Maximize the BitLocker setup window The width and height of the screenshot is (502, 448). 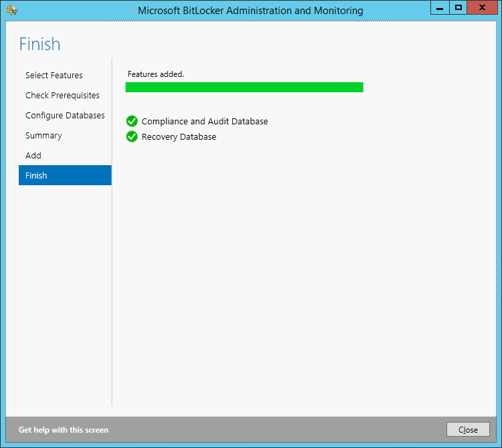tap(458, 7)
